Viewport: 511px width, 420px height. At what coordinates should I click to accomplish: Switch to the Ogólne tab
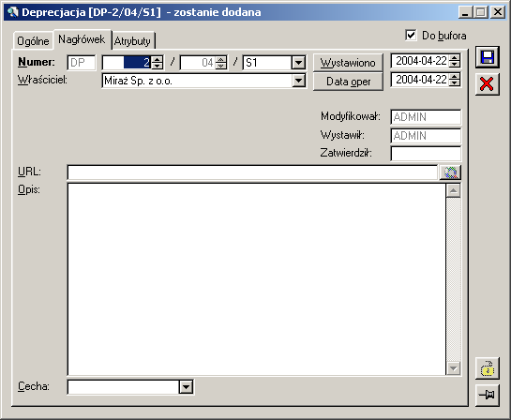click(x=33, y=41)
